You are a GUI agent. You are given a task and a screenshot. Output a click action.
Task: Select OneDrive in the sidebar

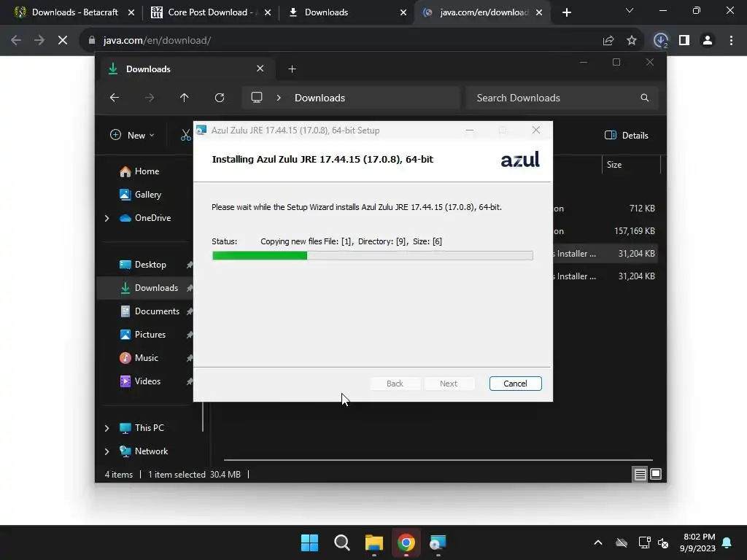[x=145, y=217]
